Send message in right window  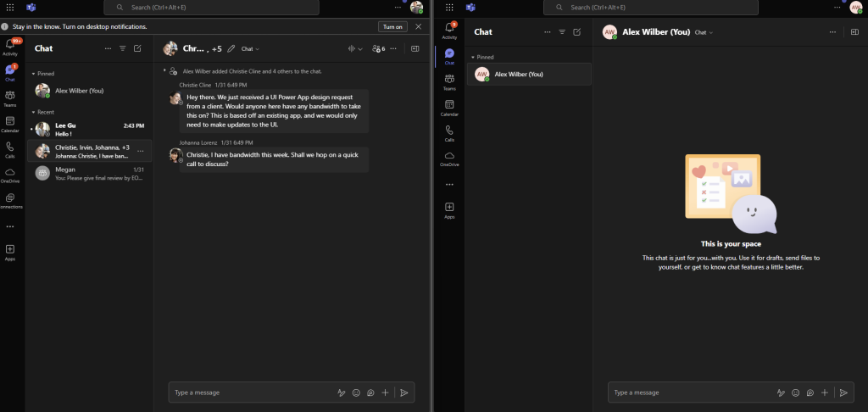843,393
